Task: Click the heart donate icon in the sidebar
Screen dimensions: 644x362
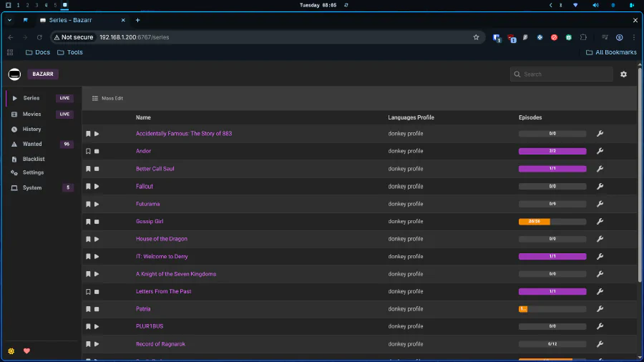Action: (x=27, y=351)
